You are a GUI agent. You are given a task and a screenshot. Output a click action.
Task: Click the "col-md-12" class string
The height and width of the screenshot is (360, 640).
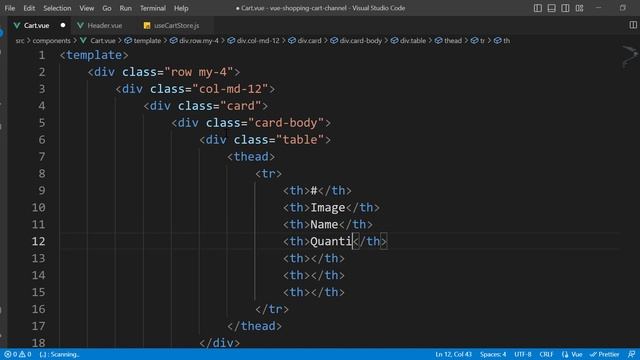click(230, 89)
